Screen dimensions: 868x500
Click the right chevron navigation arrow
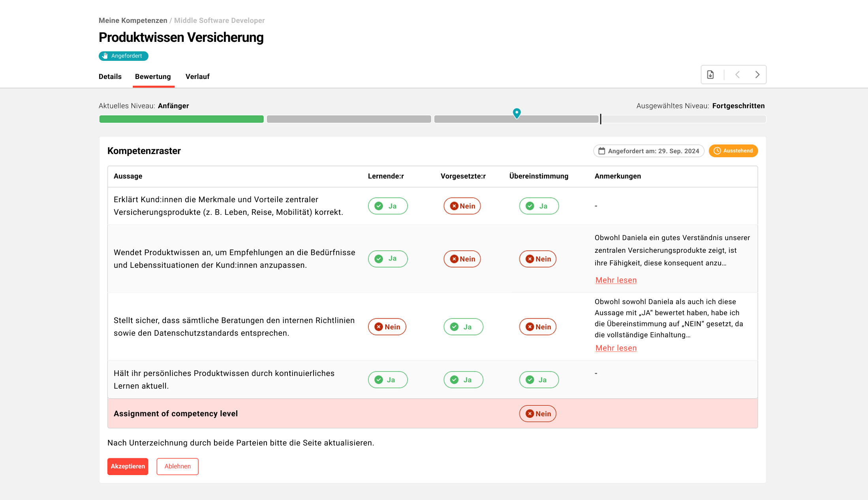757,74
